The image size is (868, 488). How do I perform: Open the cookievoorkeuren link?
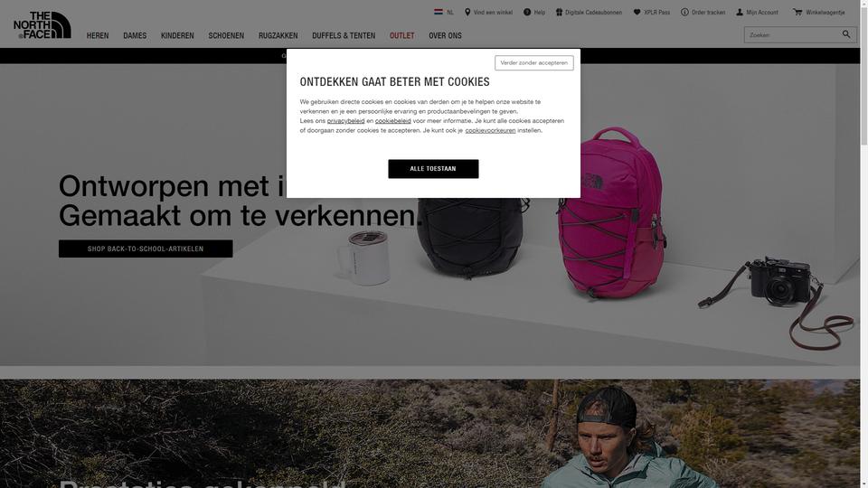point(490,130)
